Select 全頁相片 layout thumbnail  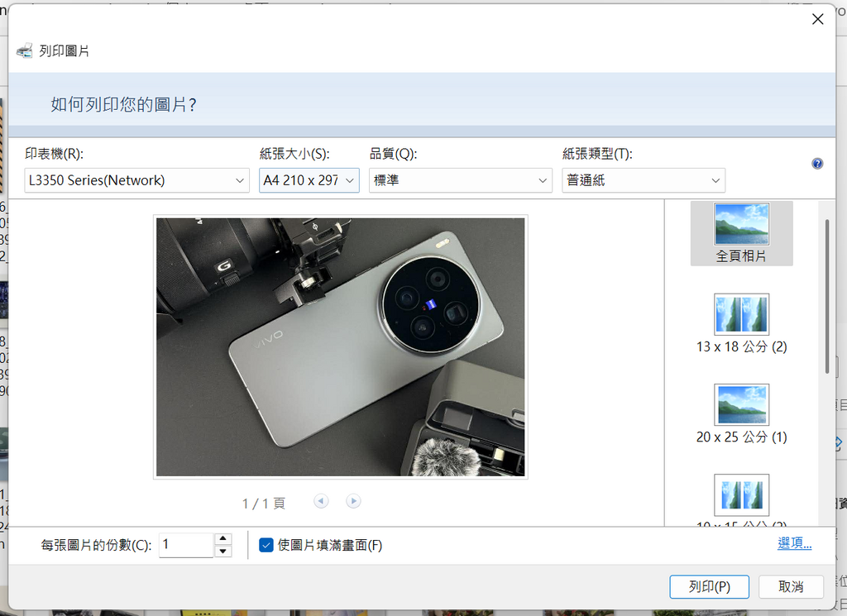tap(741, 233)
